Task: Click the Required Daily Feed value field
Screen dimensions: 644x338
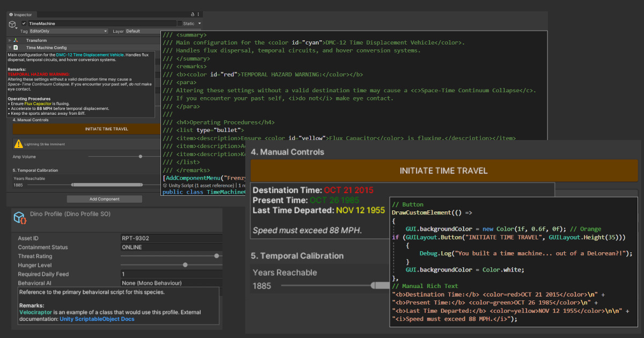Action: click(x=172, y=274)
